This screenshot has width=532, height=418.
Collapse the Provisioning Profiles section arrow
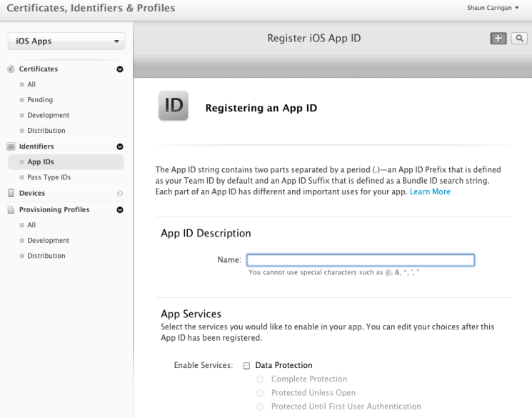[x=119, y=209]
